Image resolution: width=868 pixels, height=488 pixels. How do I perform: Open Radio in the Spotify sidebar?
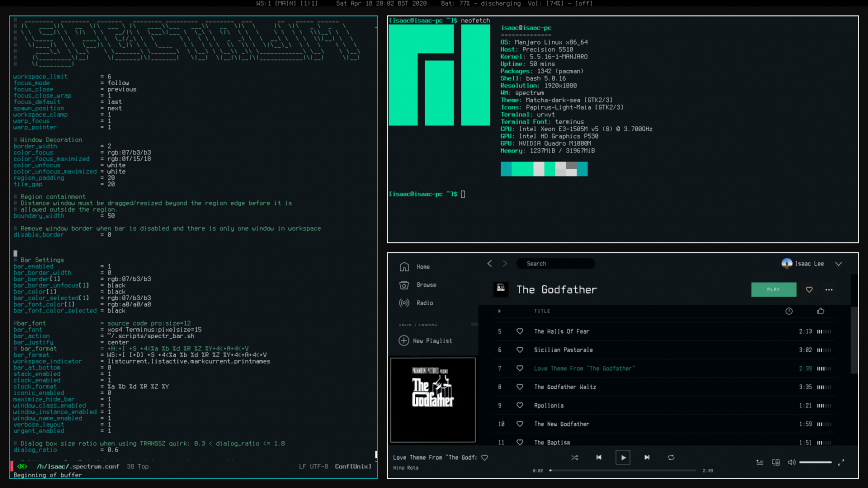click(416, 303)
